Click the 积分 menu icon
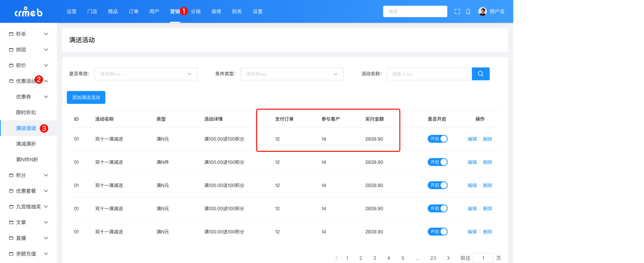 (11, 175)
